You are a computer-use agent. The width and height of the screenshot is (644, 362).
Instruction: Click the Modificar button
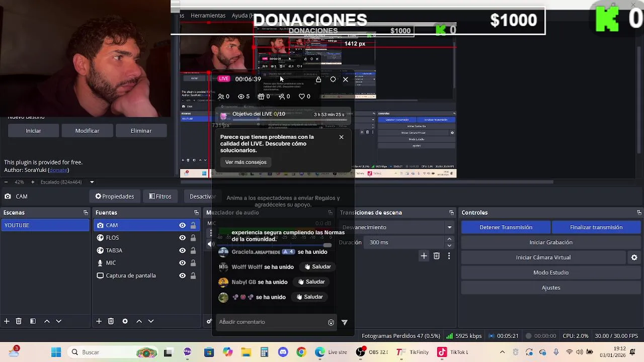coord(87,131)
